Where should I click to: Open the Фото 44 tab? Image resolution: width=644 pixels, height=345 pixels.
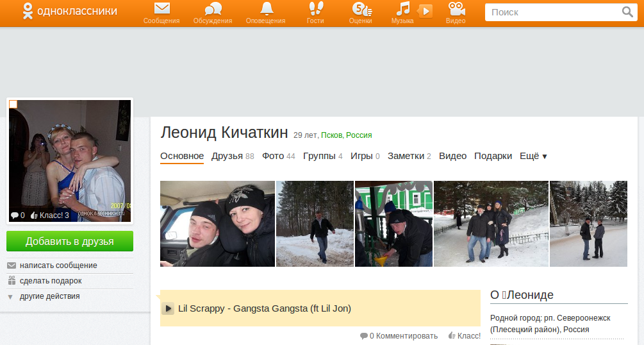click(279, 156)
